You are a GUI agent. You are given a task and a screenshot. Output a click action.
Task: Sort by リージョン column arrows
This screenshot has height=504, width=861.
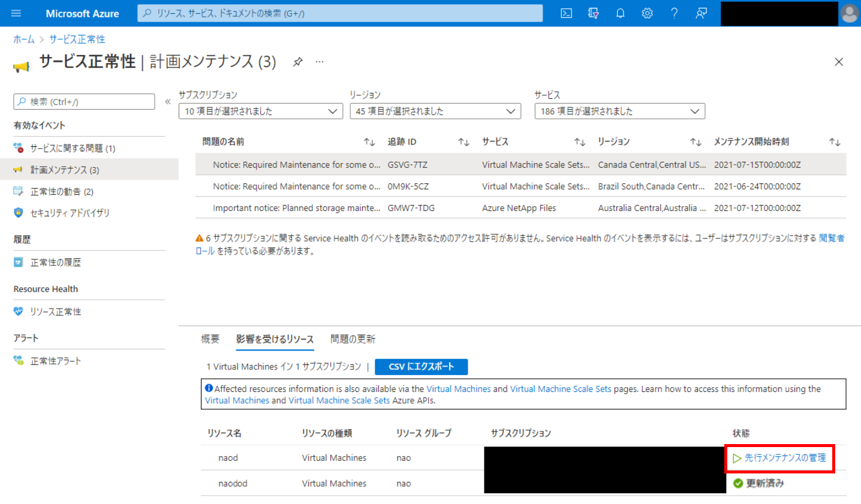(696, 142)
